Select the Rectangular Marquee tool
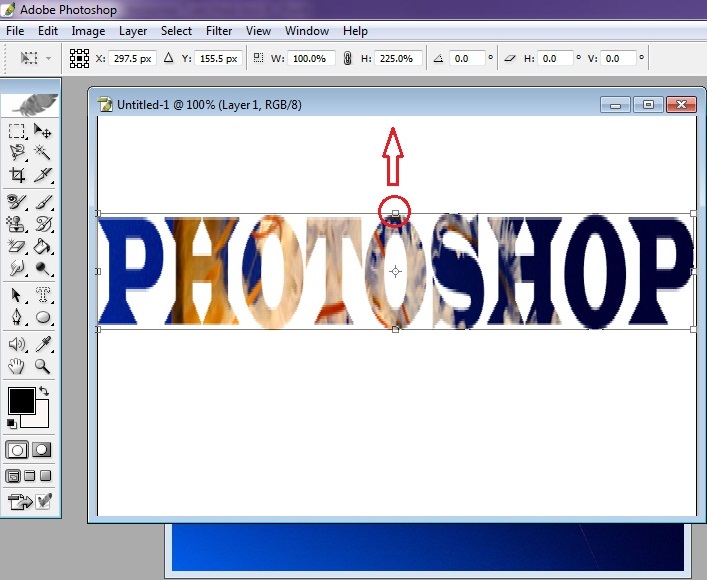The height and width of the screenshot is (580, 707). 17,131
